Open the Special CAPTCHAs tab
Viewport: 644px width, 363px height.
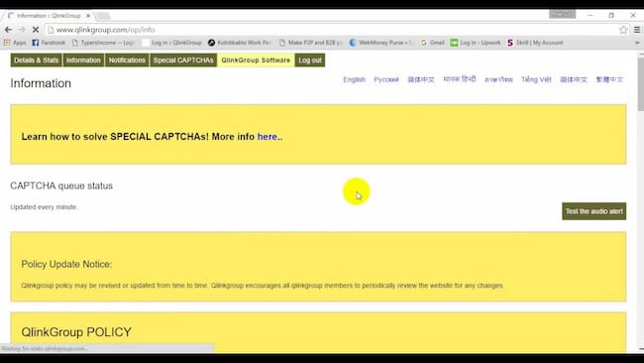tap(183, 60)
